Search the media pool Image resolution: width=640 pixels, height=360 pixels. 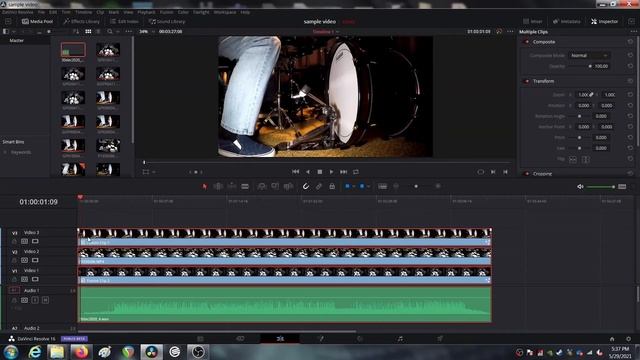tap(110, 31)
